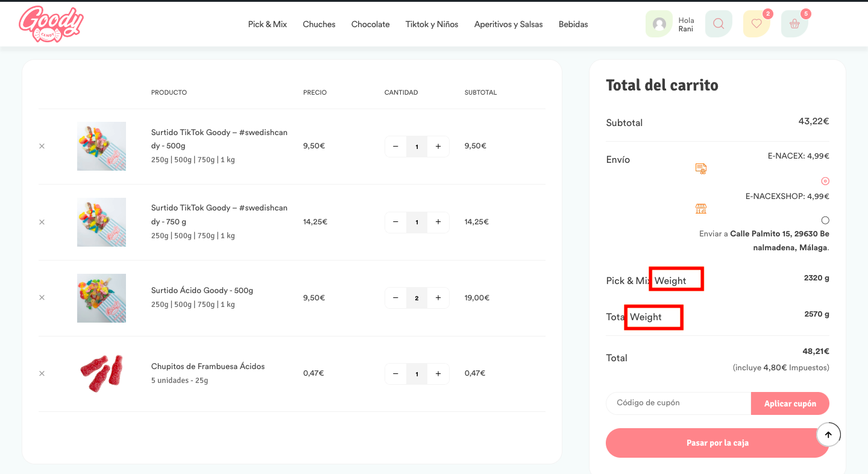868x474 pixels.
Task: Open the Surtido TikTok Goody 500g product link
Action: [219, 139]
